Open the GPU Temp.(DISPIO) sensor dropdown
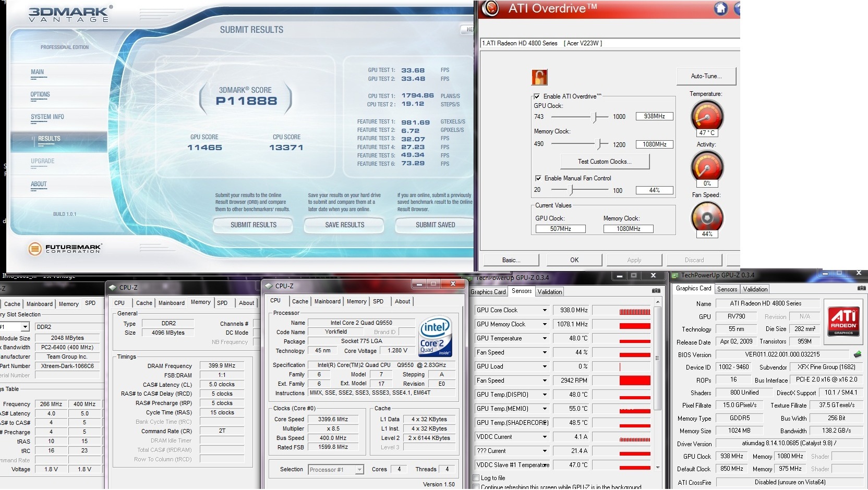This screenshot has width=868, height=490. point(545,395)
